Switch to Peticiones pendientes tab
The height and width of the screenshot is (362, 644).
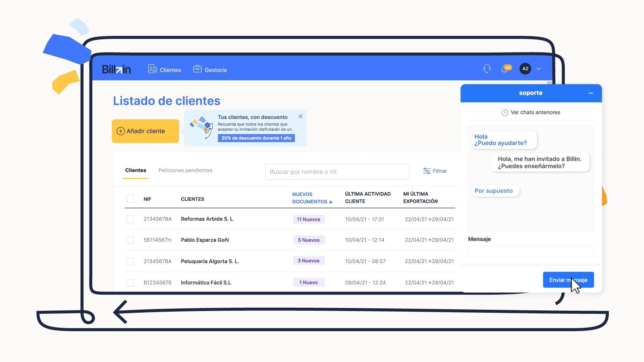click(185, 170)
